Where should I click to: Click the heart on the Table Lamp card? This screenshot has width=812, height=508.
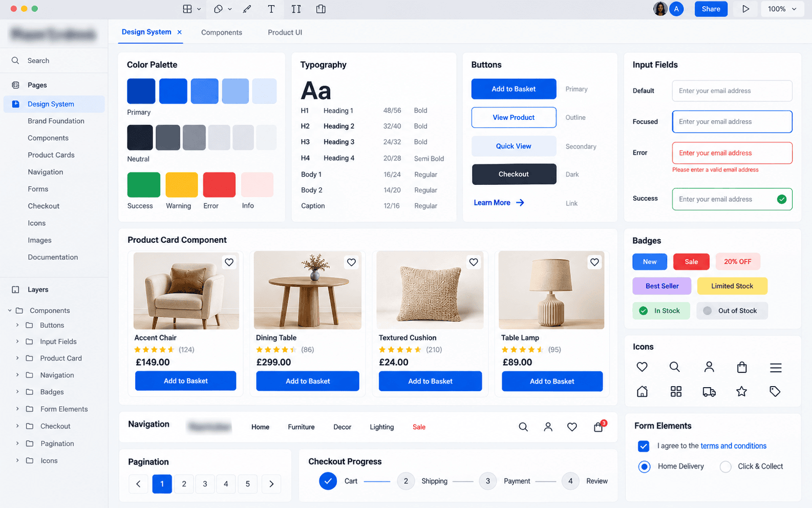(594, 262)
